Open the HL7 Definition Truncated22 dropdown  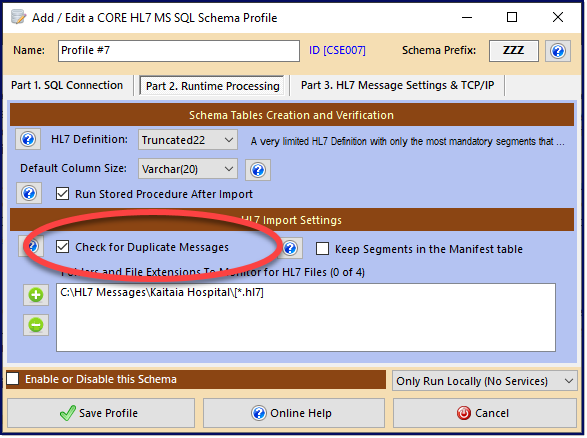click(x=188, y=140)
